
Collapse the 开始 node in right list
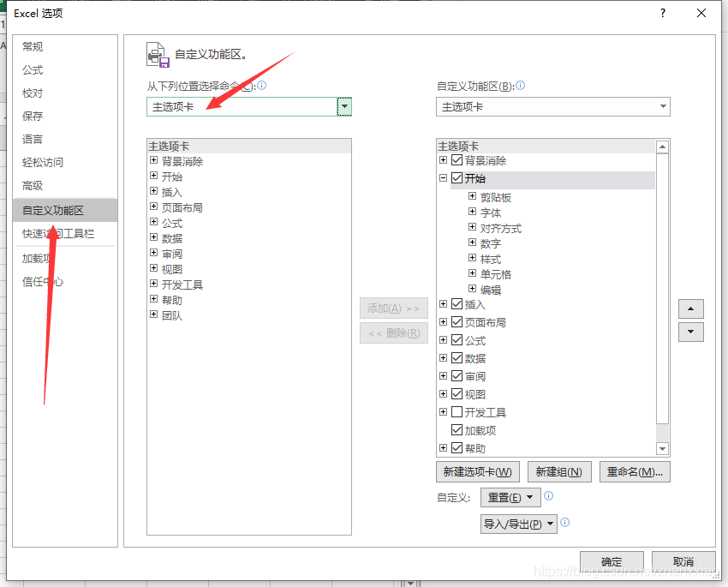point(444,178)
